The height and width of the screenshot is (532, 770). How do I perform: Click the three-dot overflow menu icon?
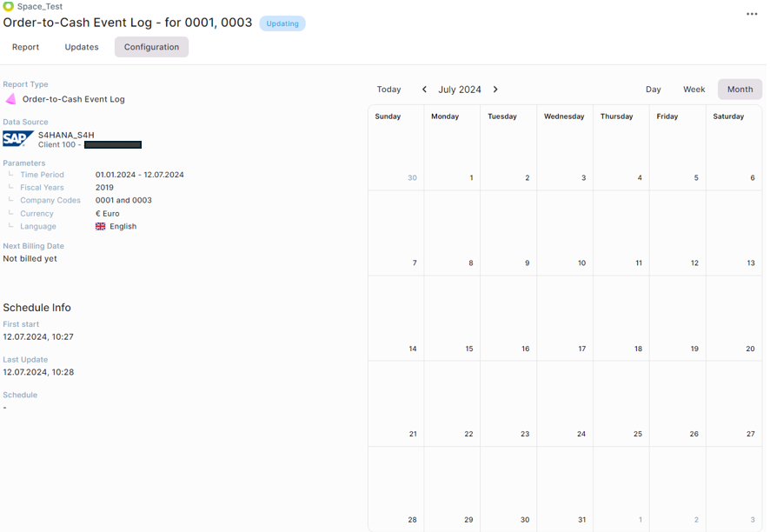coord(751,14)
